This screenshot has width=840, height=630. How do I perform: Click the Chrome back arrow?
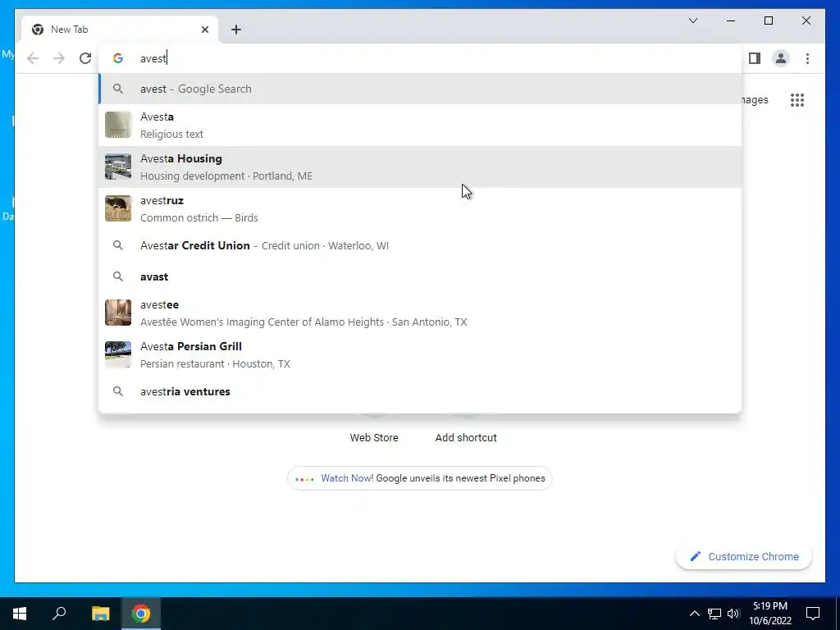coord(33,58)
